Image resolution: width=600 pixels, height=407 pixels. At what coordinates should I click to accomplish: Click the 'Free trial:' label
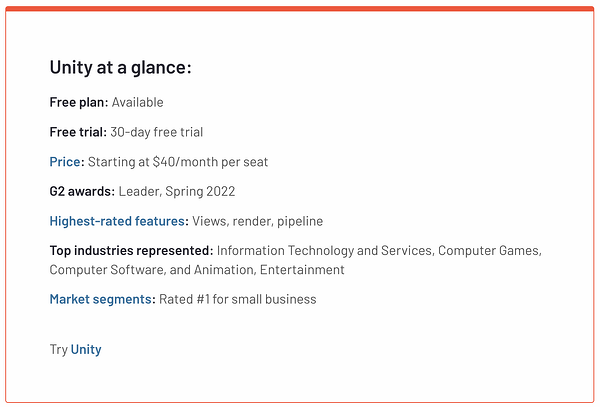pos(78,132)
